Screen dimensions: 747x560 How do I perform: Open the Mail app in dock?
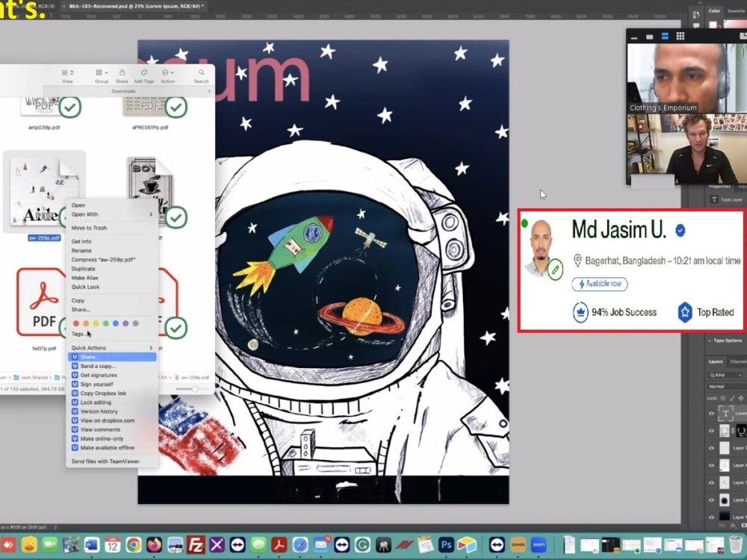pyautogui.click(x=321, y=545)
